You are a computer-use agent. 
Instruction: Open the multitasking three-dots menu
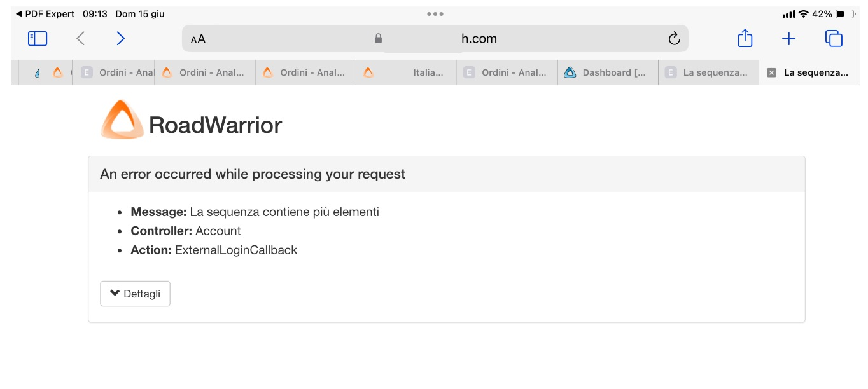pyautogui.click(x=435, y=14)
